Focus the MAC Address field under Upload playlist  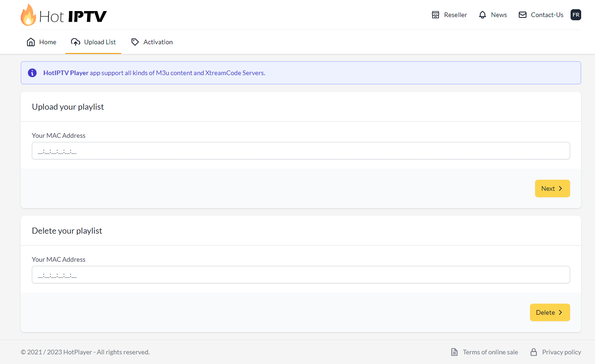[x=300, y=151]
